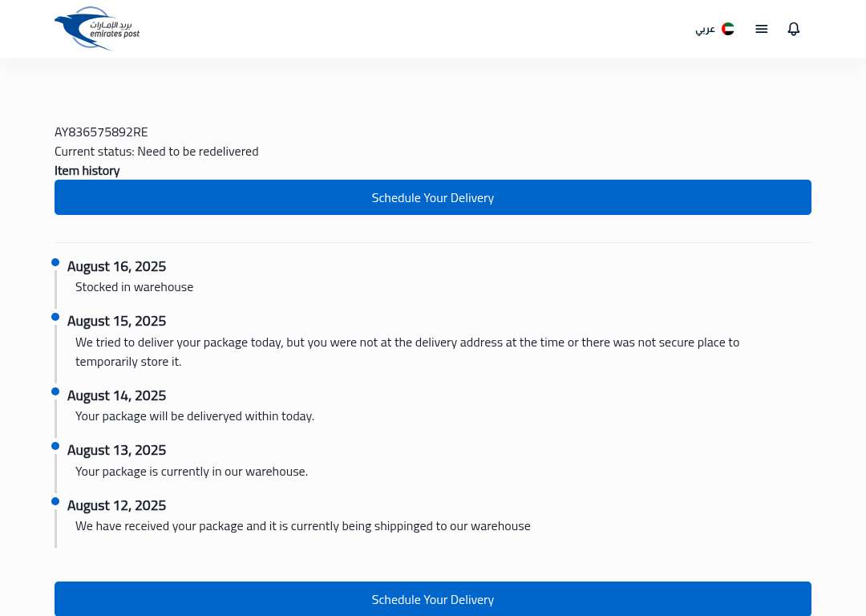The height and width of the screenshot is (616, 866).
Task: Click the August 13, 2025 date heading
Action: (116, 450)
